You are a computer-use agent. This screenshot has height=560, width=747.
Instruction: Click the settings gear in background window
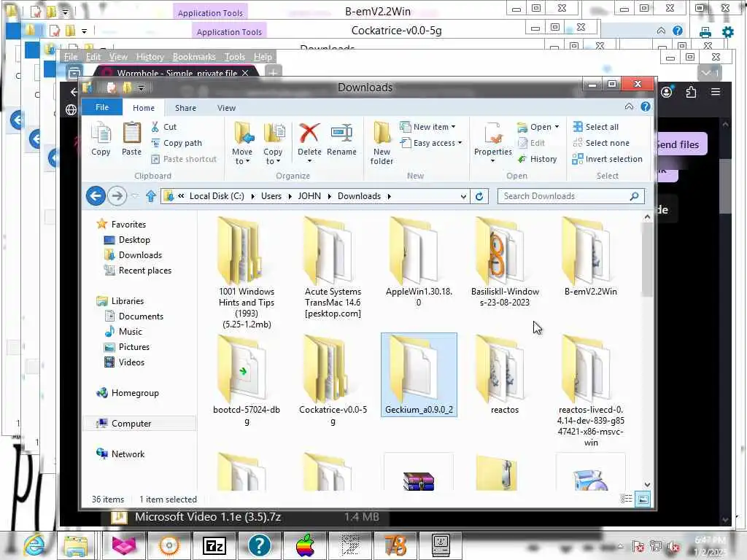pyautogui.click(x=727, y=32)
